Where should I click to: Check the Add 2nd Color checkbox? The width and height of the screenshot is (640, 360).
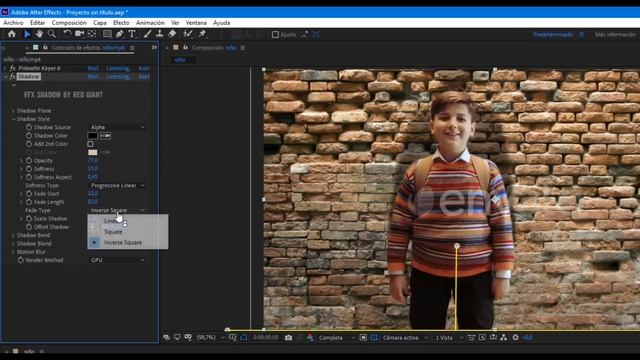click(90, 144)
